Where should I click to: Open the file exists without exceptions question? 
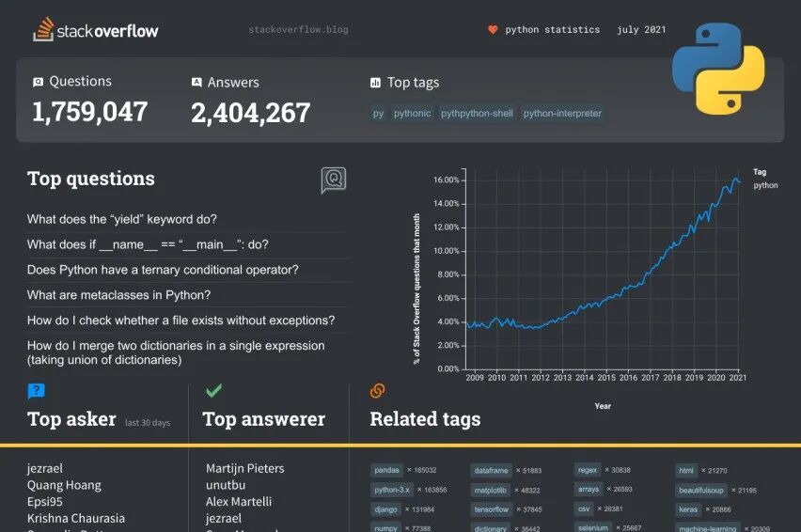tap(181, 321)
